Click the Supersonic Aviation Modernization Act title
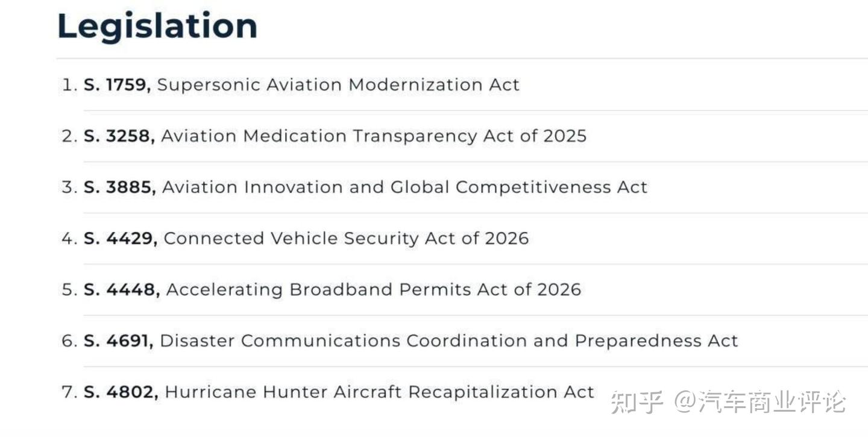868x437 pixels. [x=338, y=85]
